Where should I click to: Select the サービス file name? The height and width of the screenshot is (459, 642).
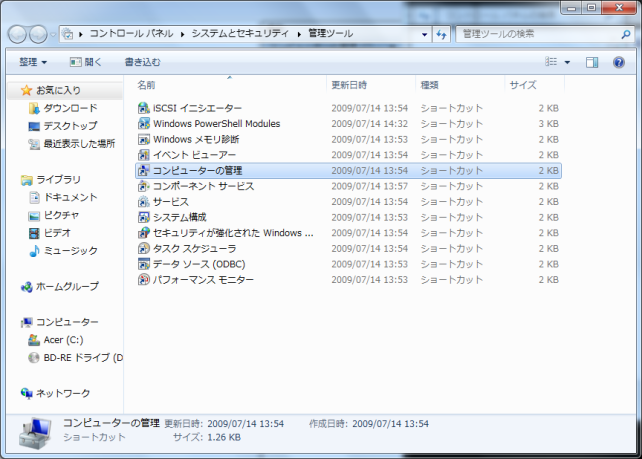point(171,202)
